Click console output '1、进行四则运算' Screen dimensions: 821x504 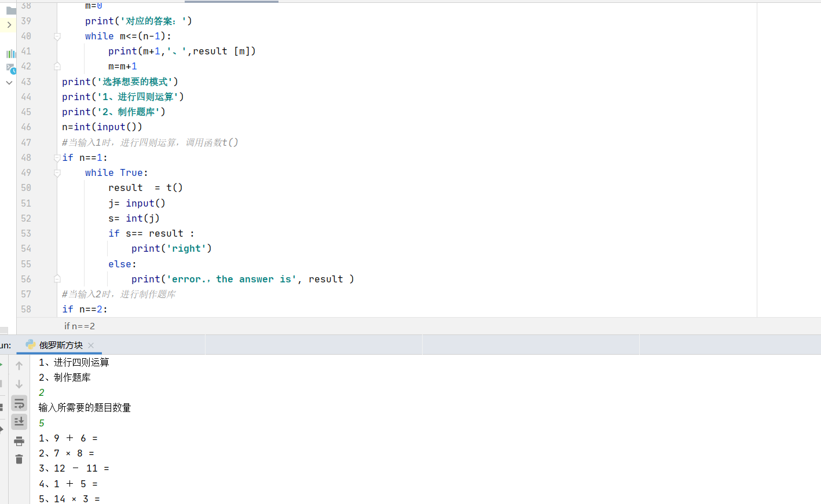click(74, 363)
